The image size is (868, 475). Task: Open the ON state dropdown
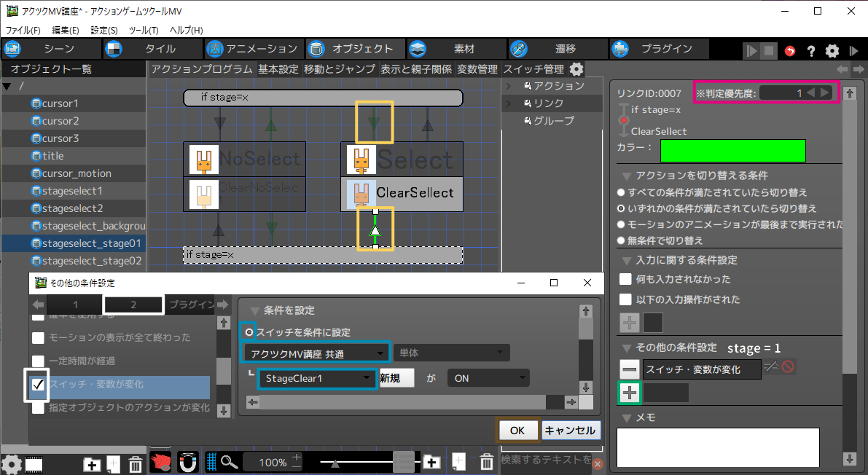point(488,378)
